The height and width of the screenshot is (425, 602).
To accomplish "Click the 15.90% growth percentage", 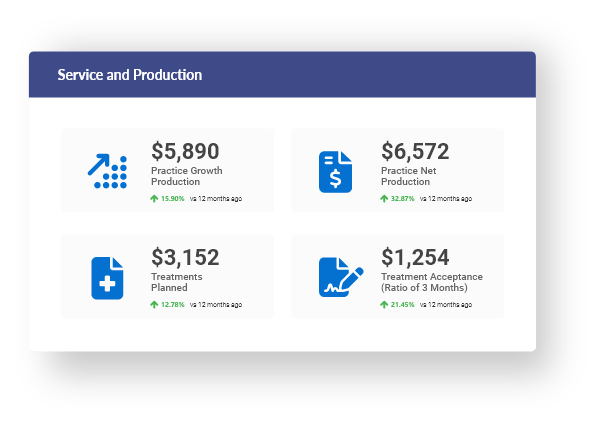I will click(172, 198).
